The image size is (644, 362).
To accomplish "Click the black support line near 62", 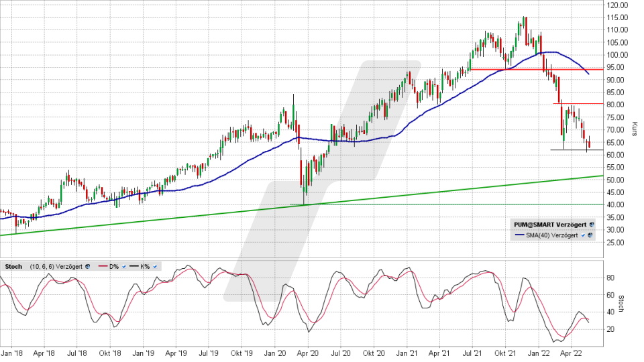I will [570, 149].
